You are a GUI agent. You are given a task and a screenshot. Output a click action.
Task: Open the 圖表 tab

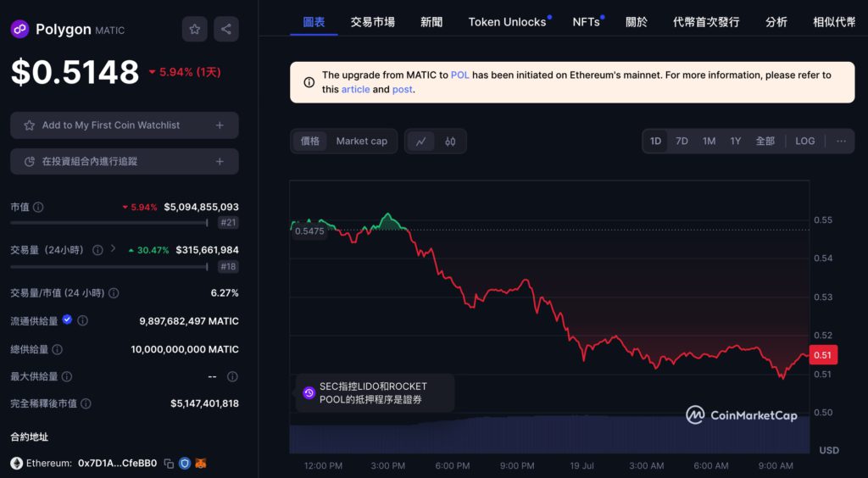pos(314,22)
